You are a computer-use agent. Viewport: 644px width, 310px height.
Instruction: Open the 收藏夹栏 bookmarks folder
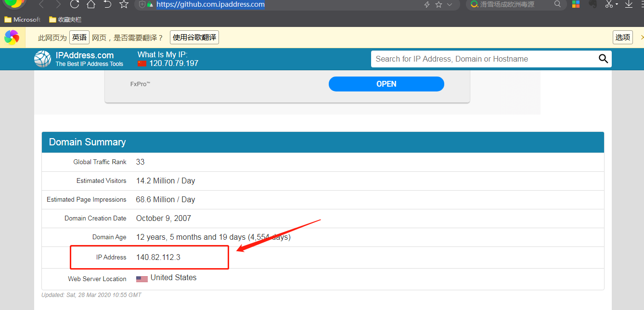(x=65, y=20)
